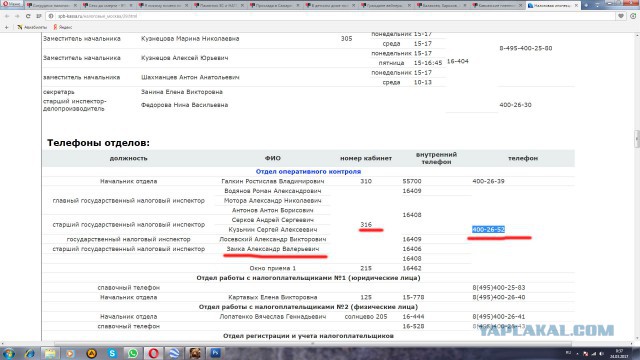640x360 pixels.
Task: Click the phone 8(495)400-26-41
Action: 499,316
